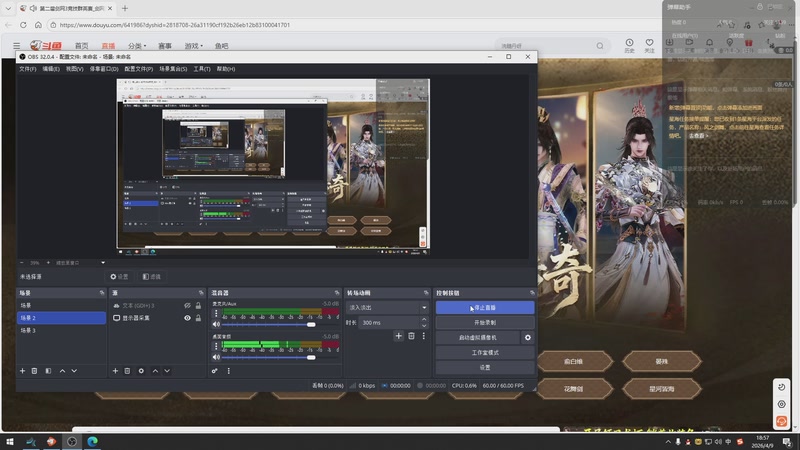800x450 pixels.
Task: Toggle lock on 显示器采集 source
Action: pos(198,318)
